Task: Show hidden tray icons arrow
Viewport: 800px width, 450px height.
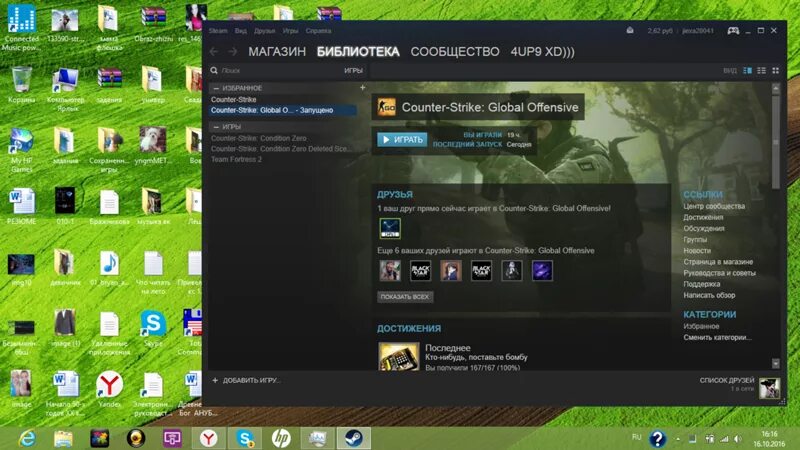Action: point(678,439)
